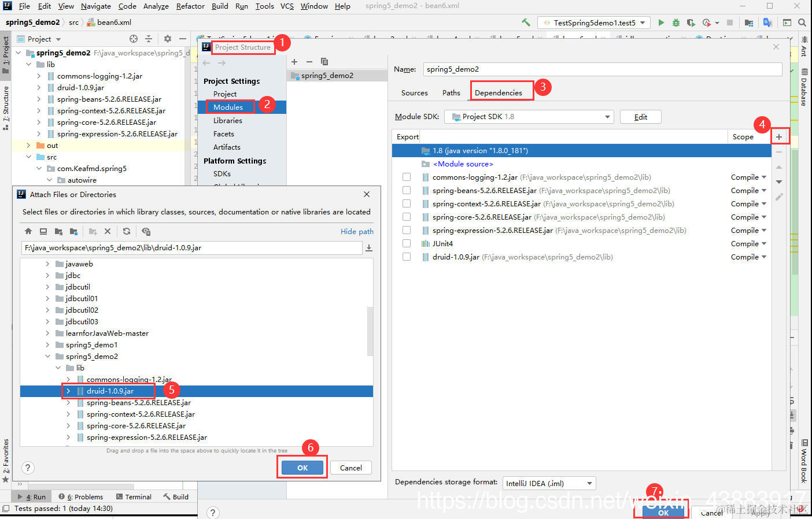Toggle export for spring-beans-5.2.6.RELEASE.jar
The height and width of the screenshot is (519, 812).
tap(407, 190)
